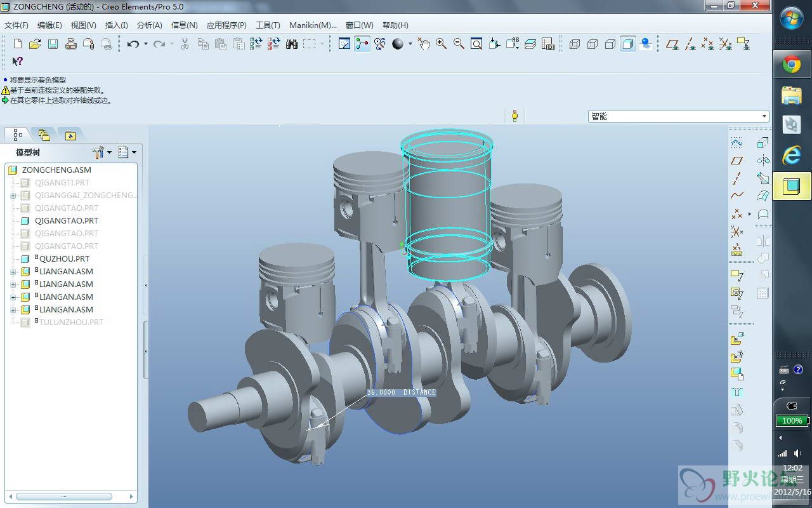Select the Datum Axis tool in right toolbar
This screenshot has height=508, width=812.
pyautogui.click(x=737, y=178)
